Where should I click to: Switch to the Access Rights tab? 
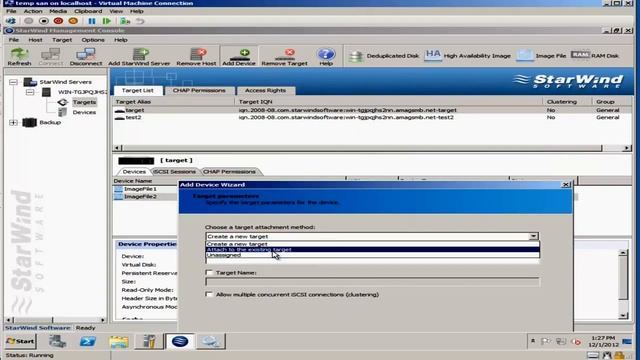265,90
